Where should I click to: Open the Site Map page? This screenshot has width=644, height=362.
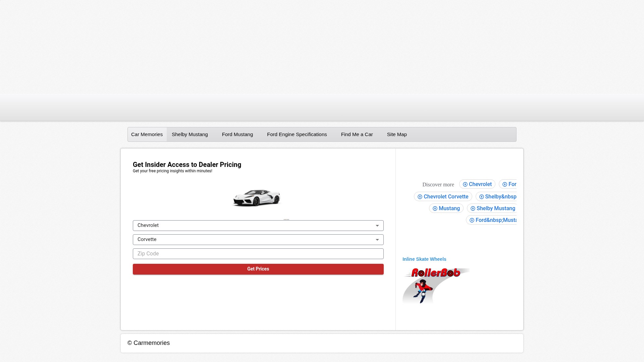click(397, 134)
